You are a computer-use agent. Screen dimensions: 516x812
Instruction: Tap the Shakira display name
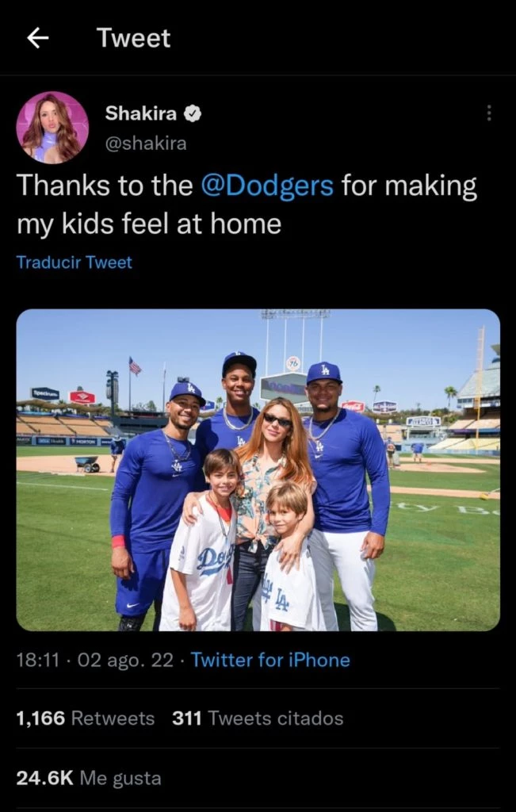[x=141, y=113]
